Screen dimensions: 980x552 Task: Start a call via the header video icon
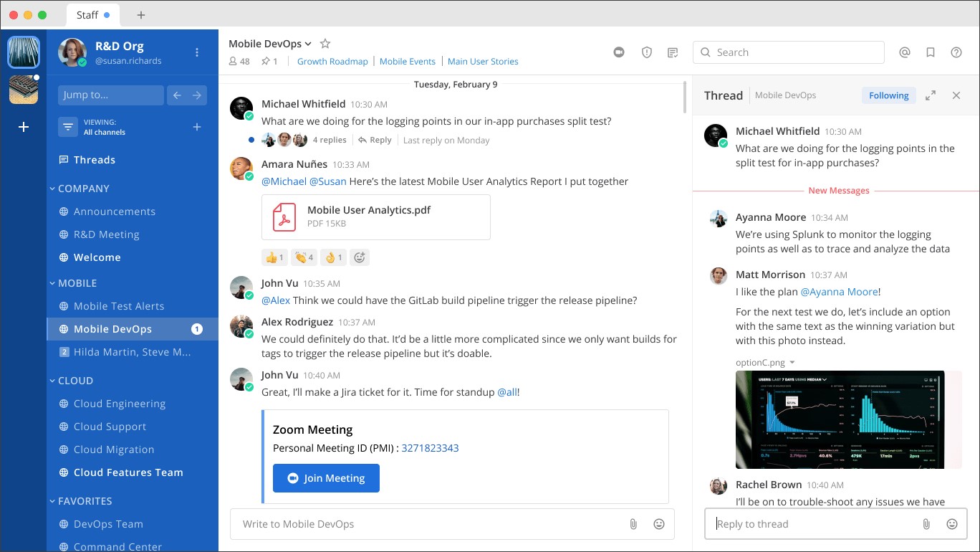pos(620,52)
